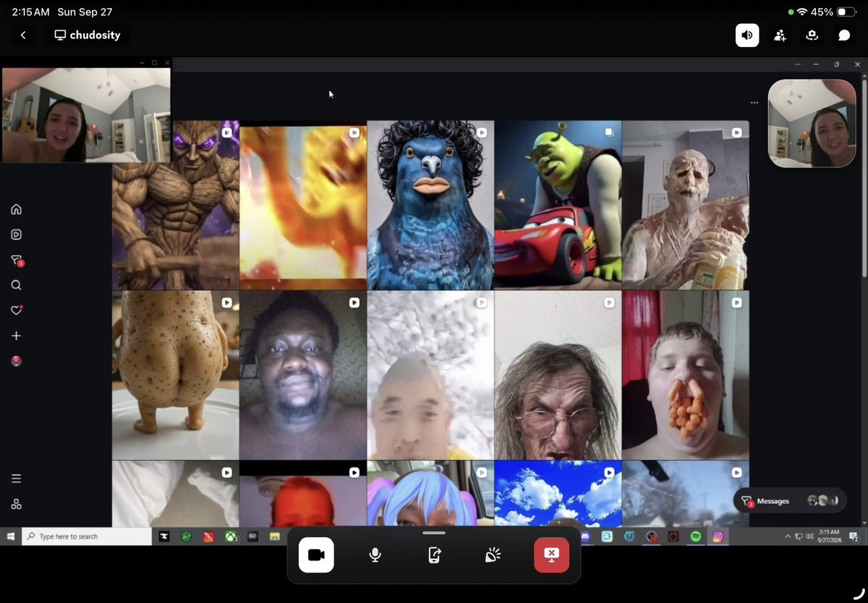Viewport: 868px width, 603px height.
Task: Click the three-dots options above the grid
Action: pyautogui.click(x=754, y=103)
